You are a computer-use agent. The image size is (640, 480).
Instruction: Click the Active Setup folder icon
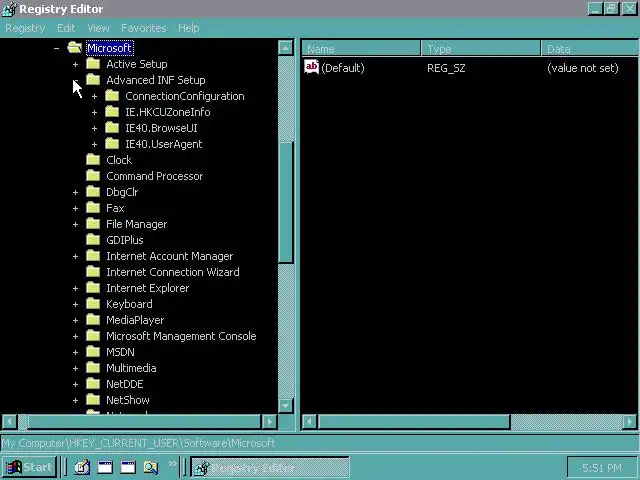pos(93,64)
